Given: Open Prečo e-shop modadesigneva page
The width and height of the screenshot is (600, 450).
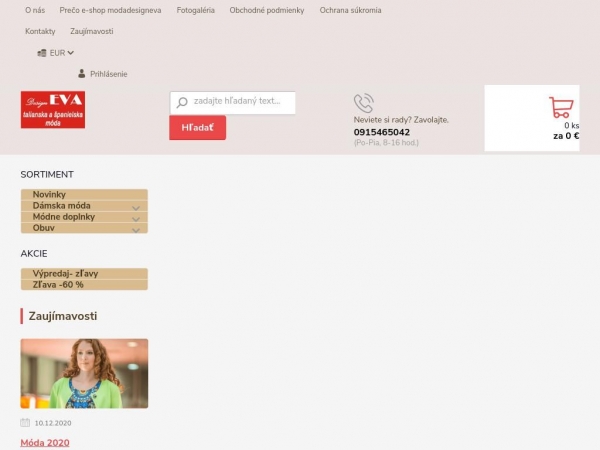Looking at the screenshot, I should [110, 10].
